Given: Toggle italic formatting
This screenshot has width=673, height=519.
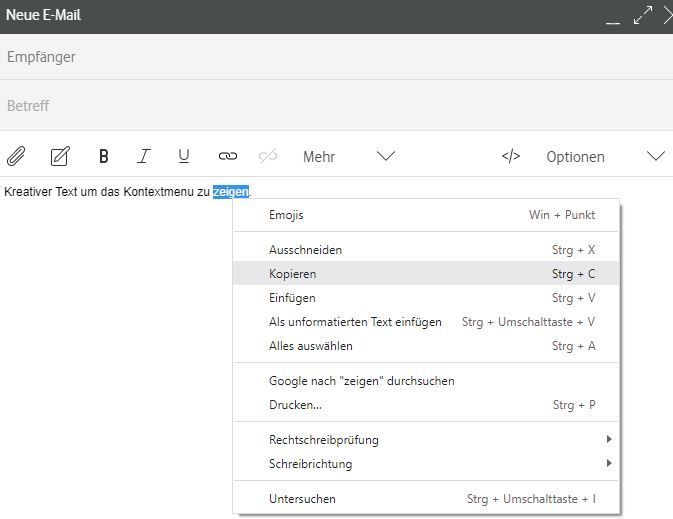Looking at the screenshot, I should tap(144, 156).
